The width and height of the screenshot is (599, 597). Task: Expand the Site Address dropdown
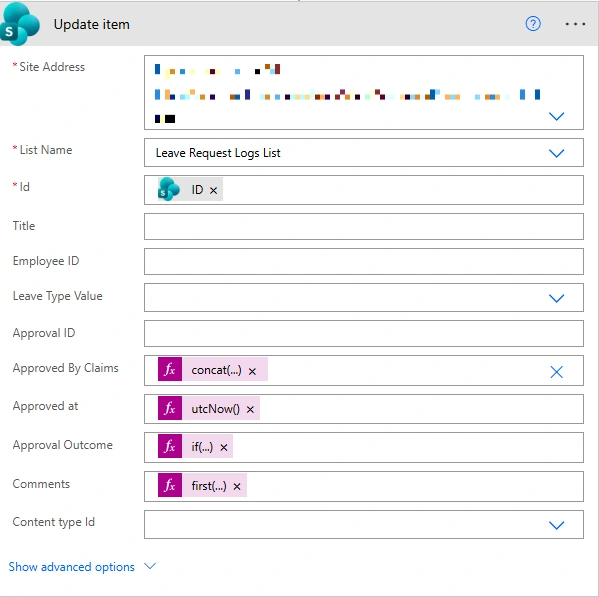(x=557, y=116)
